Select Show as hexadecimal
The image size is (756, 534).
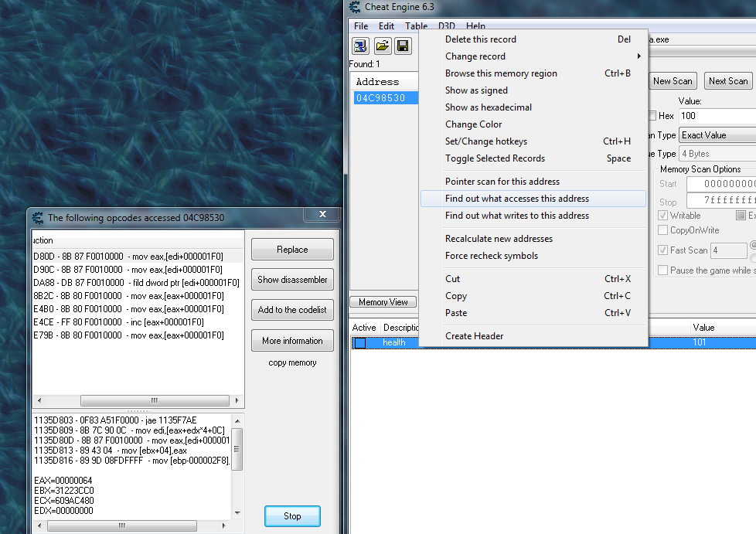pos(533,107)
